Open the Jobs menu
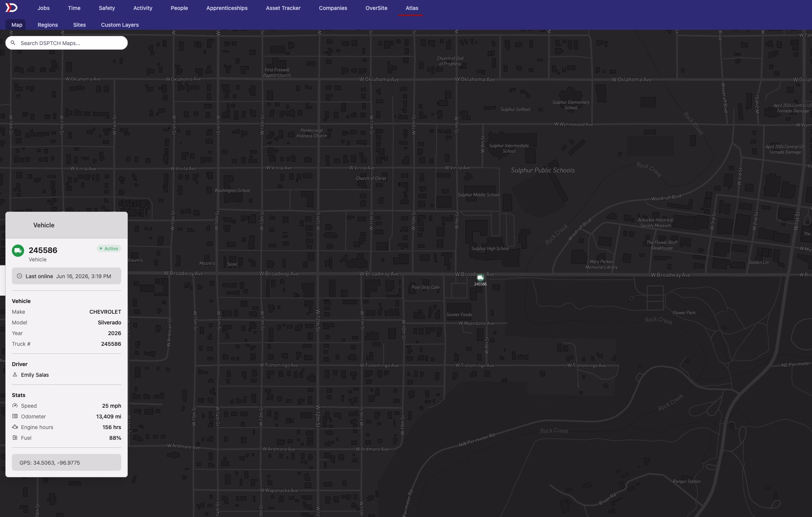812x517 pixels. (x=44, y=8)
